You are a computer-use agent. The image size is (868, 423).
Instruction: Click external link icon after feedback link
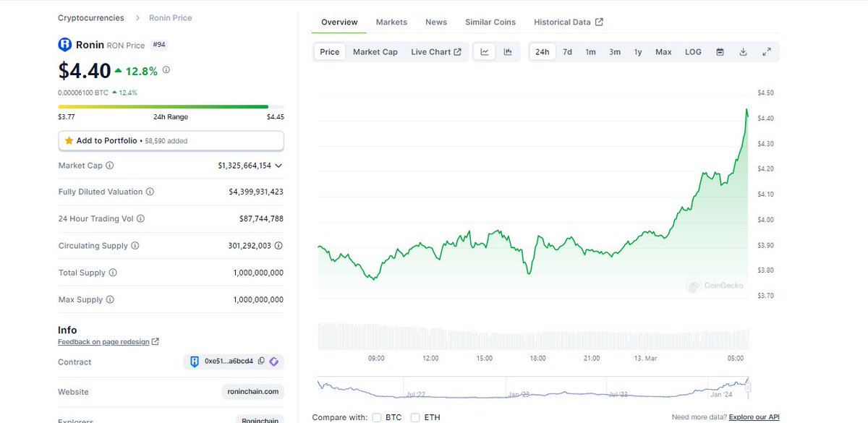pos(156,342)
